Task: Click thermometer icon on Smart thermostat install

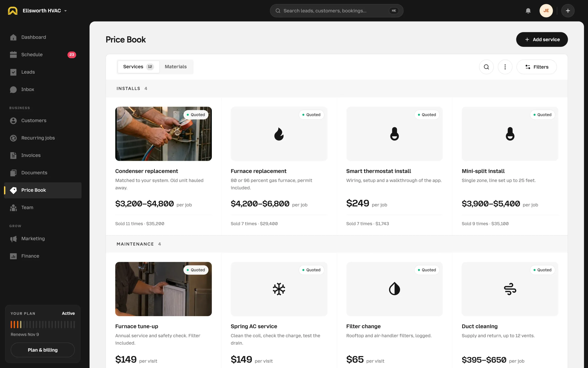Action: click(x=394, y=134)
